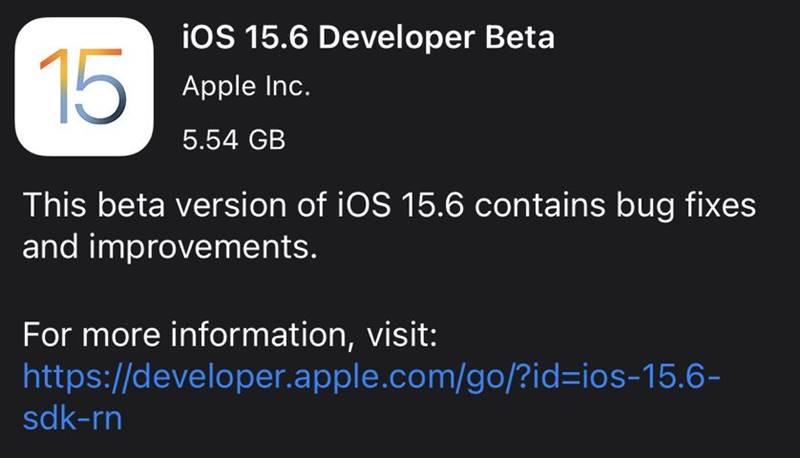Select the bug fixes description paragraph
Image resolution: width=800 pixels, height=458 pixels.
tap(389, 226)
